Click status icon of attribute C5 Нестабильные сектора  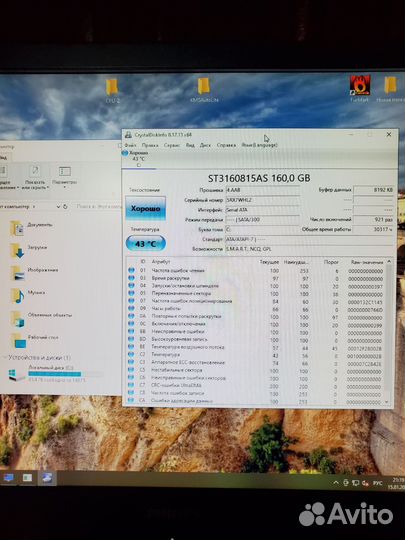(x=131, y=370)
